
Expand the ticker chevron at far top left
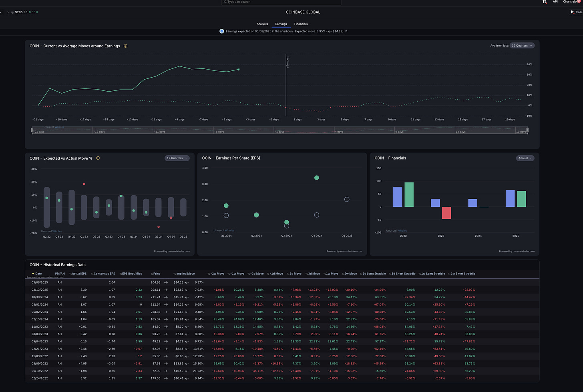coord(1,12)
